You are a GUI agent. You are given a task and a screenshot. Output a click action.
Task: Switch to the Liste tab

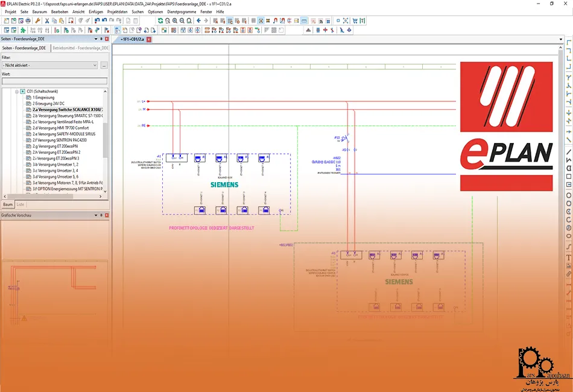21,204
